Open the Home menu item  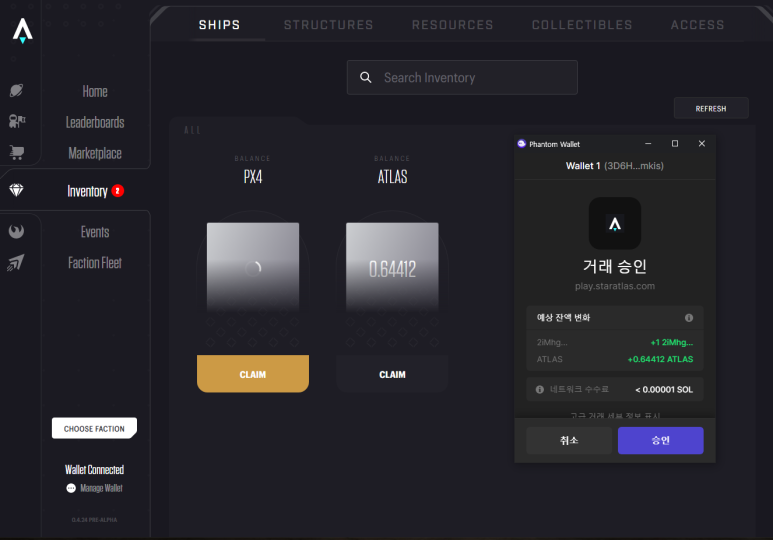pos(95,91)
